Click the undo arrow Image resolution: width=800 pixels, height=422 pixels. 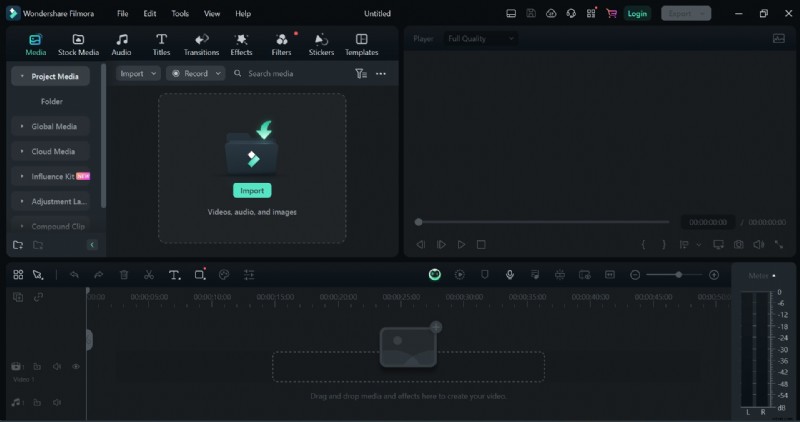(x=74, y=275)
